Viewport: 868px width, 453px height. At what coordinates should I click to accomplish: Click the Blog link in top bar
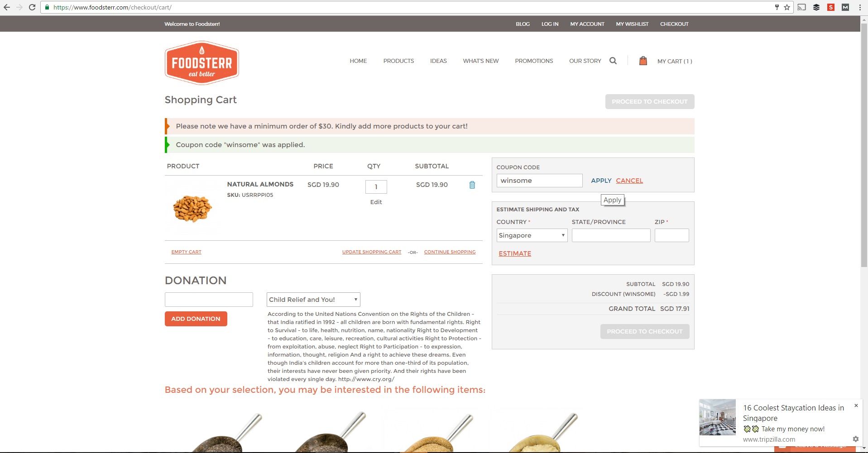(x=523, y=24)
